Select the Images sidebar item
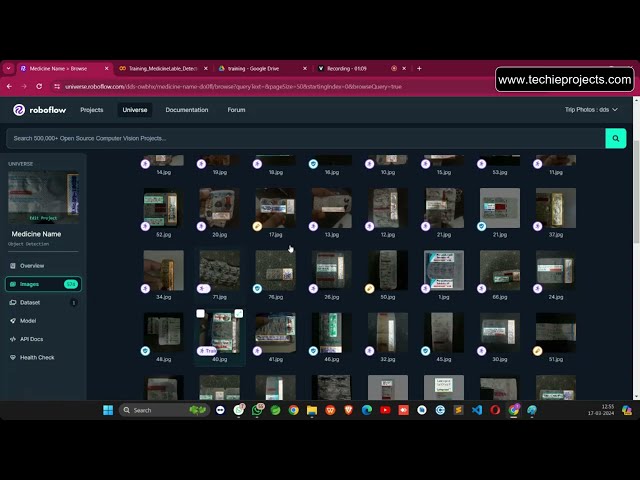The width and height of the screenshot is (640, 480). pyautogui.click(x=43, y=284)
